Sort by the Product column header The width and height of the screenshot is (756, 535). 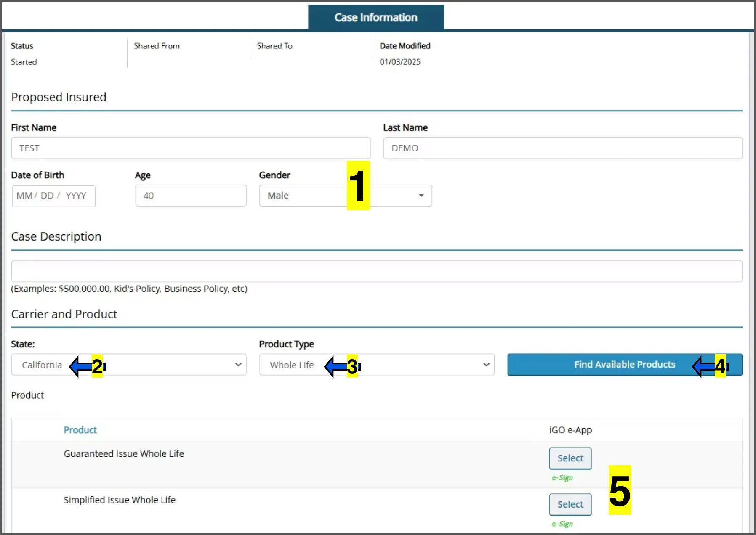coord(80,430)
